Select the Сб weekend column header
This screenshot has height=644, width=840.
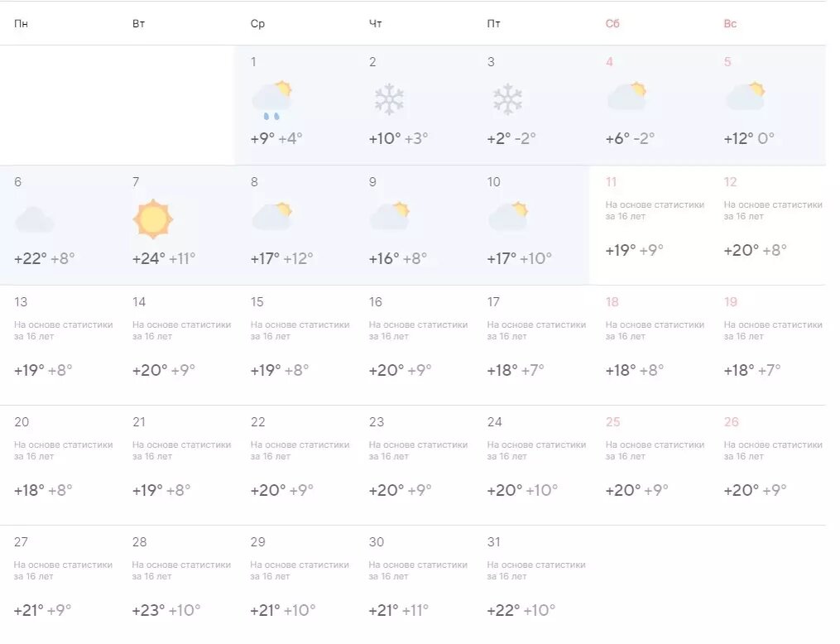pos(612,23)
